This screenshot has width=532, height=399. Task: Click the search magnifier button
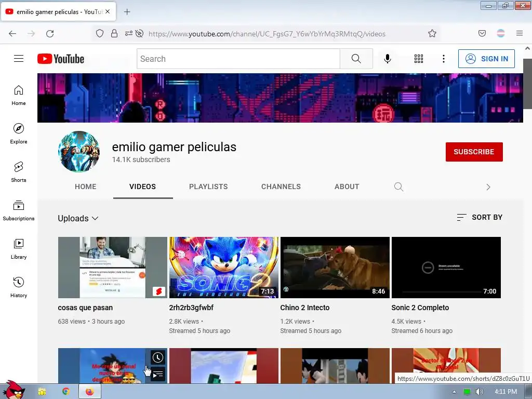[x=356, y=59]
